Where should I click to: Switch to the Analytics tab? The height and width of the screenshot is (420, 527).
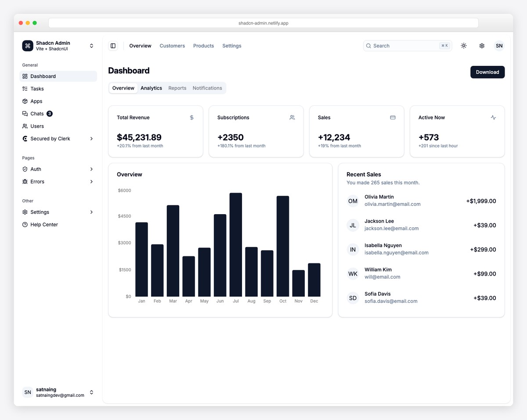tap(151, 88)
